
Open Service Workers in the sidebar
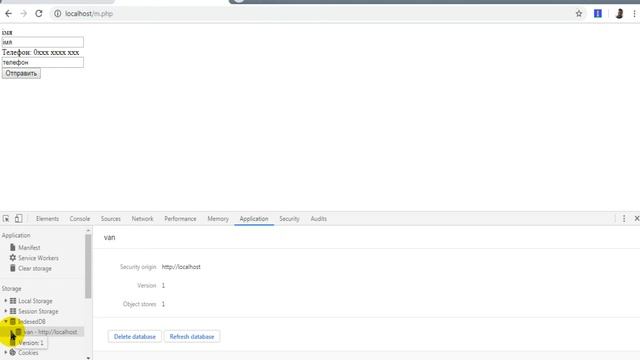(38, 258)
